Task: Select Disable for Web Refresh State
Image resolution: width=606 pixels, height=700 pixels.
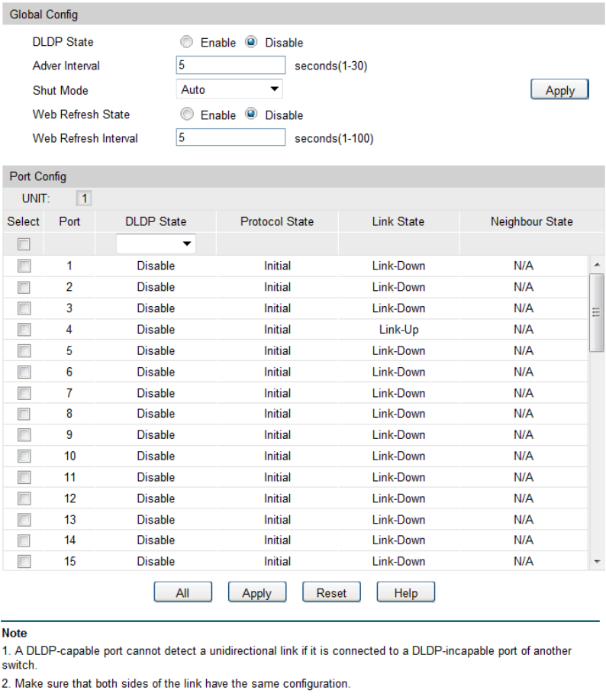Action: 251,115
